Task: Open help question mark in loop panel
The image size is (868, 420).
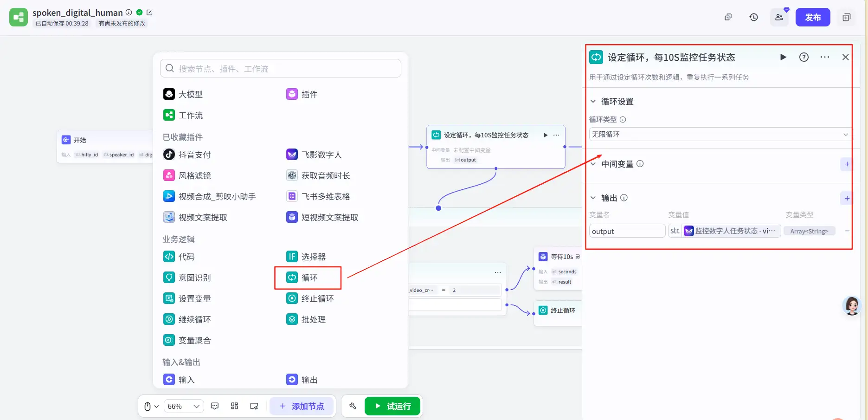Action: coord(804,57)
